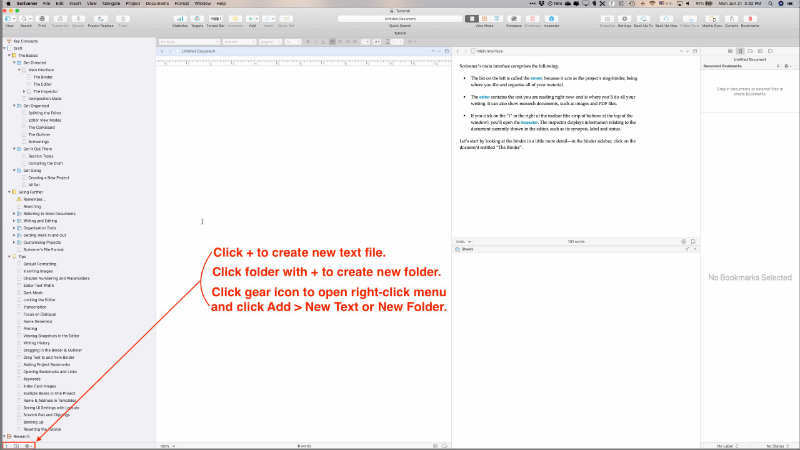This screenshot has width=800, height=450.
Task: Click the No Label selector in inspector footer
Action: (x=727, y=446)
